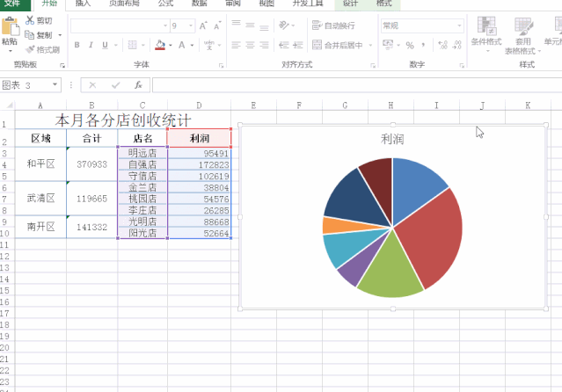Align text left
Screen dimensions: 562x392
236,45
